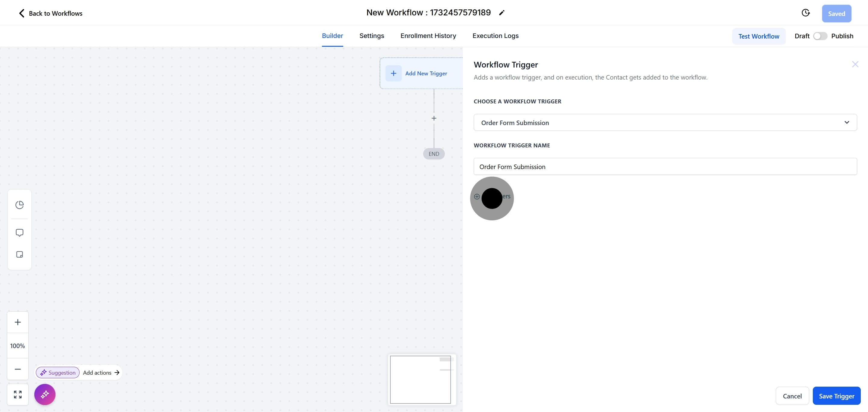Click the 100% zoom level control

[17, 346]
